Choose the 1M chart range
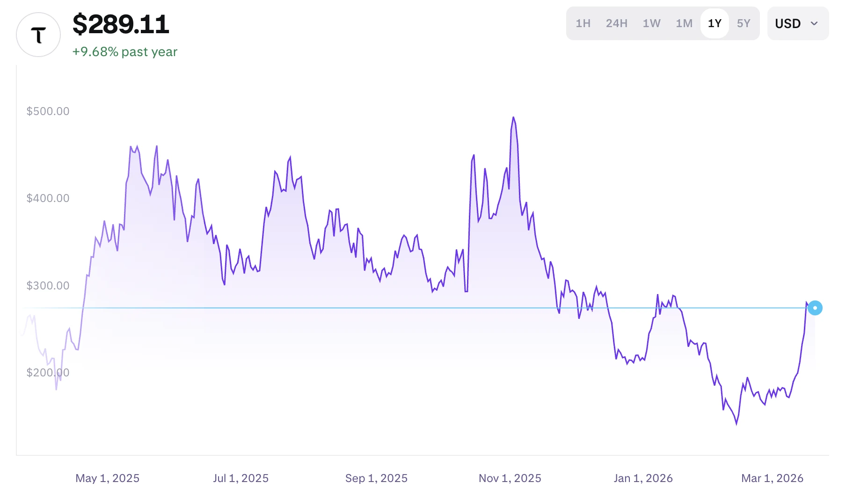Viewport: 846px width, 504px height. coord(684,23)
